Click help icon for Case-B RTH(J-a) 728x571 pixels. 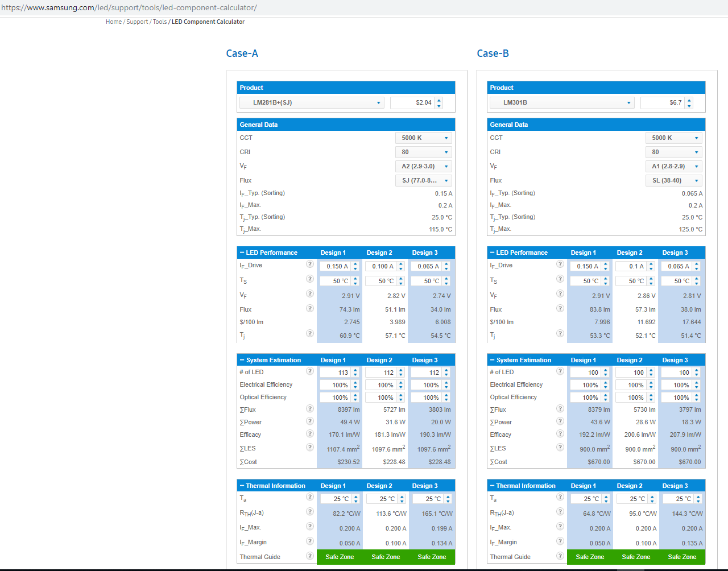point(560,511)
